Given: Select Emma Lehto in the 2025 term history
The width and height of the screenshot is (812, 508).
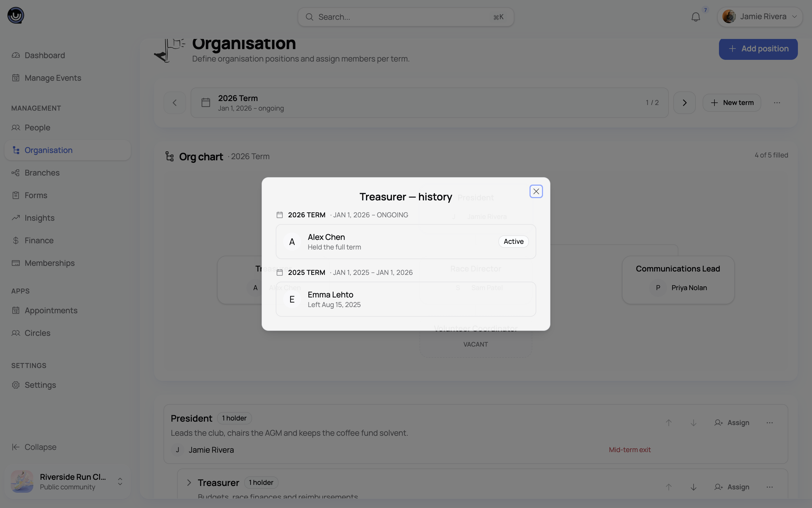Looking at the screenshot, I should (x=406, y=299).
